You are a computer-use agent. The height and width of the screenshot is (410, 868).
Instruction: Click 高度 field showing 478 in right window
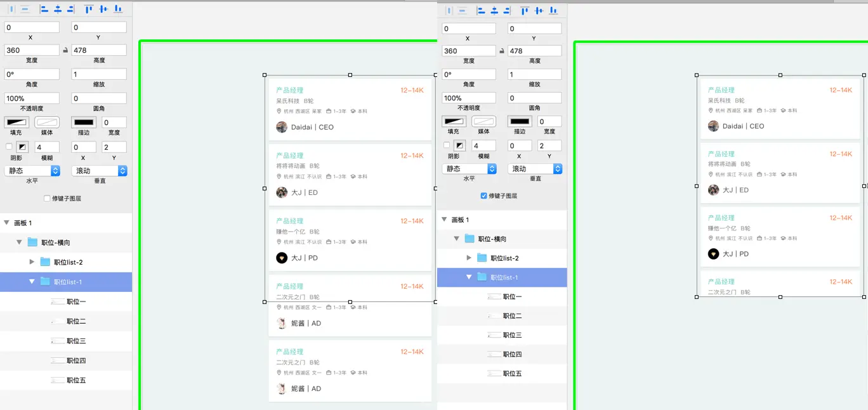pyautogui.click(x=535, y=51)
